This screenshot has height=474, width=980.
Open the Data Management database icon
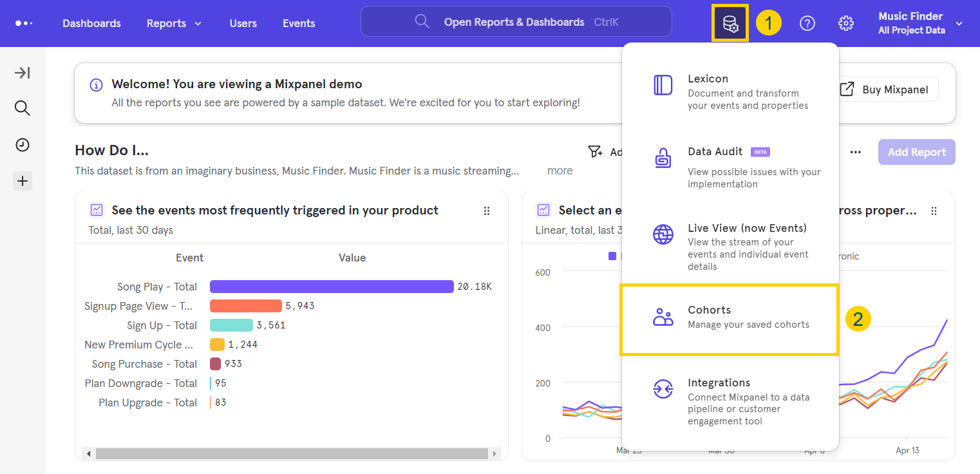click(x=730, y=24)
